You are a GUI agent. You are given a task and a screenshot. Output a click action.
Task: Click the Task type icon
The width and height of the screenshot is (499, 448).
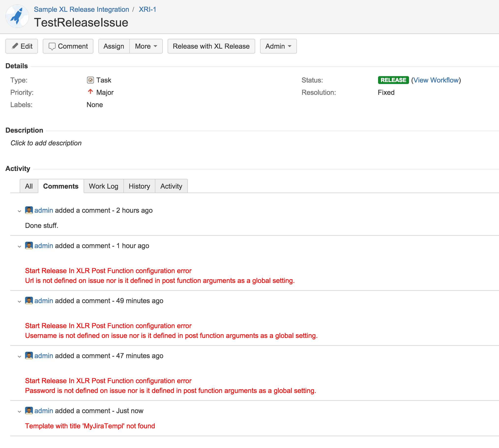[x=90, y=80]
